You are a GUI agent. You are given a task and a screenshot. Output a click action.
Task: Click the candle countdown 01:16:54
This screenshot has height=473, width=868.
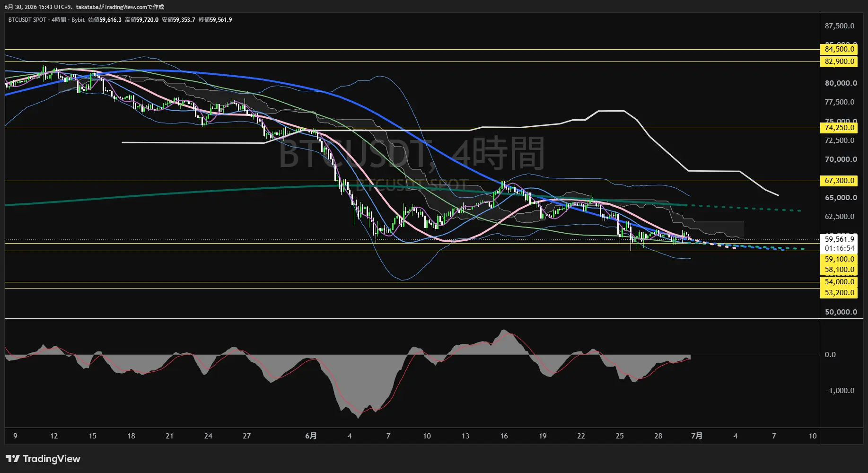click(839, 248)
